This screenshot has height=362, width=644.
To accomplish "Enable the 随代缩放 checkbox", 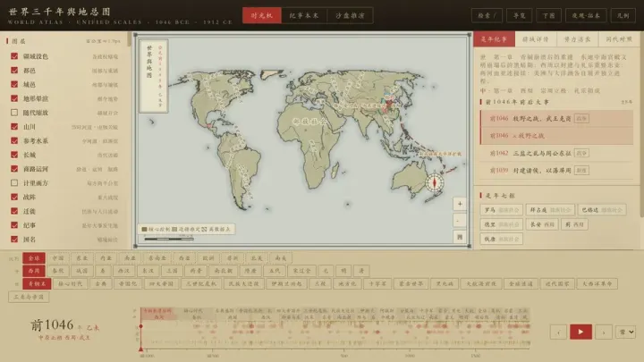I will click(x=14, y=113).
